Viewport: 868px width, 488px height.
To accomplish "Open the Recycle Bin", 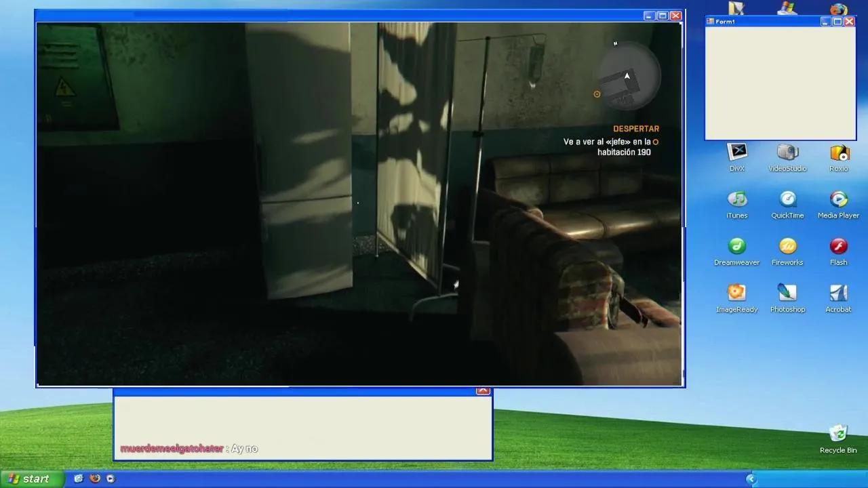I will [838, 439].
